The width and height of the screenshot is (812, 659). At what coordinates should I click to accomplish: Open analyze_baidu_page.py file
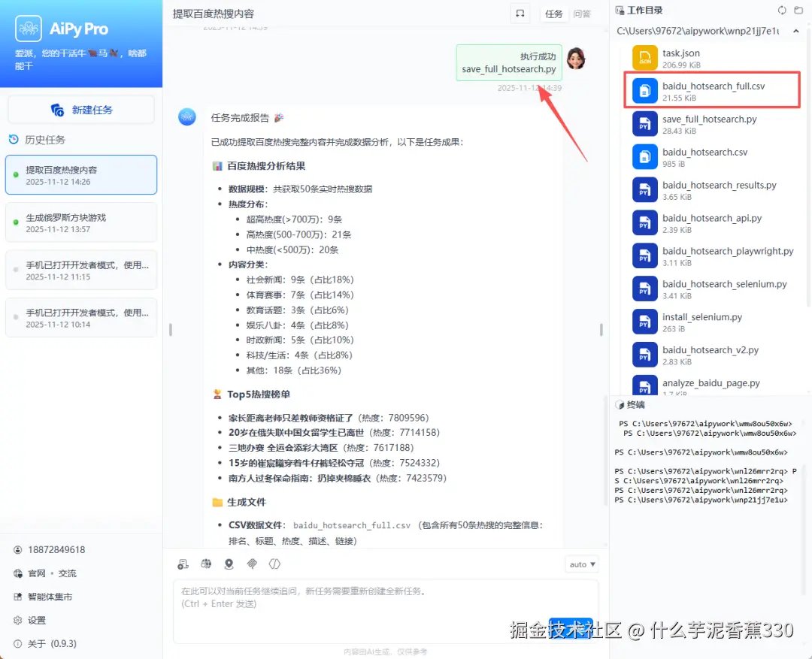coord(712,385)
